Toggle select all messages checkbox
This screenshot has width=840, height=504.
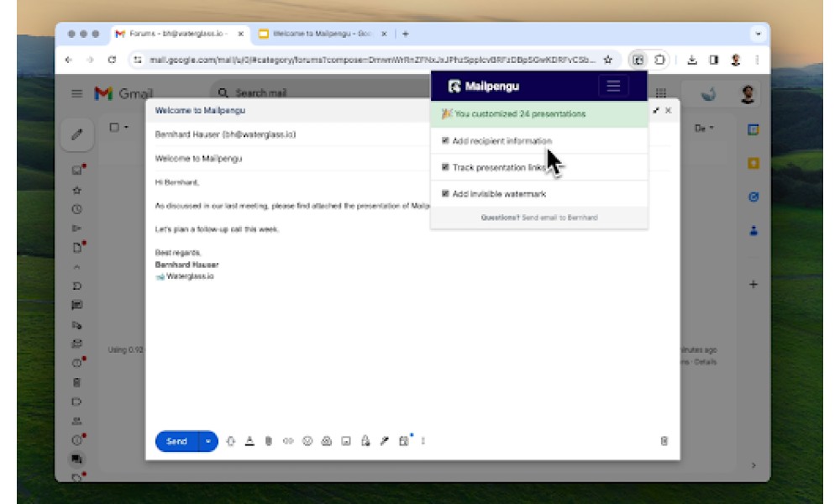(x=114, y=128)
